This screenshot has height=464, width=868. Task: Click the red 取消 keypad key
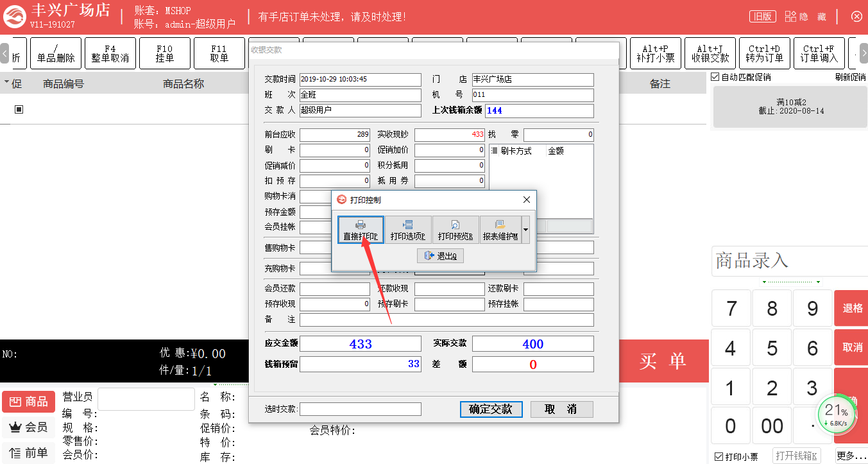[x=851, y=348]
